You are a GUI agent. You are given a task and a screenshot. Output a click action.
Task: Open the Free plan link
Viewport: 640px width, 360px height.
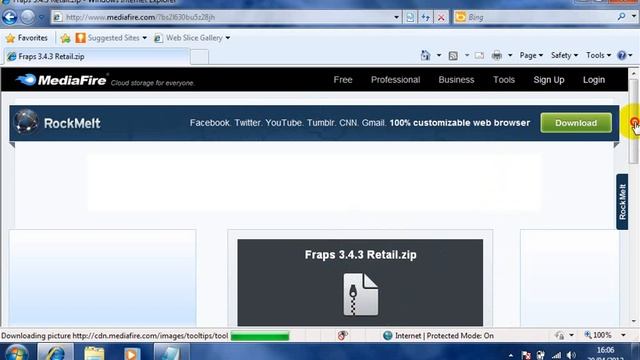(x=343, y=80)
